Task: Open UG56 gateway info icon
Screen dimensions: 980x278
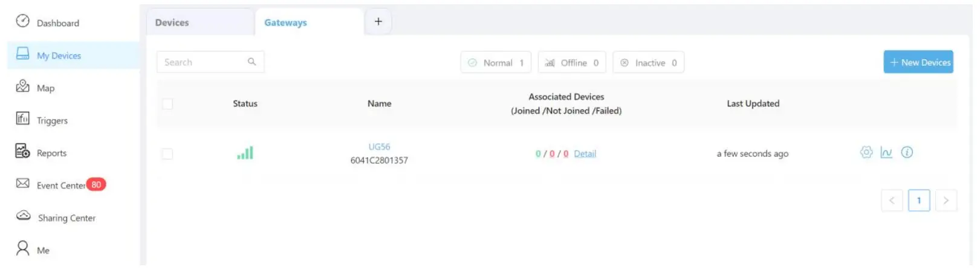Action: 907,152
